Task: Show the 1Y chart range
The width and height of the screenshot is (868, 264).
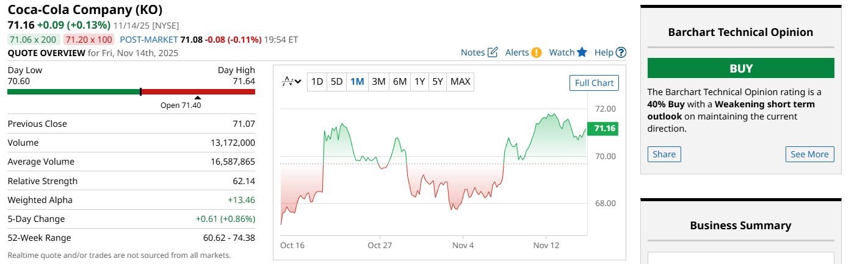Action: coord(419,82)
